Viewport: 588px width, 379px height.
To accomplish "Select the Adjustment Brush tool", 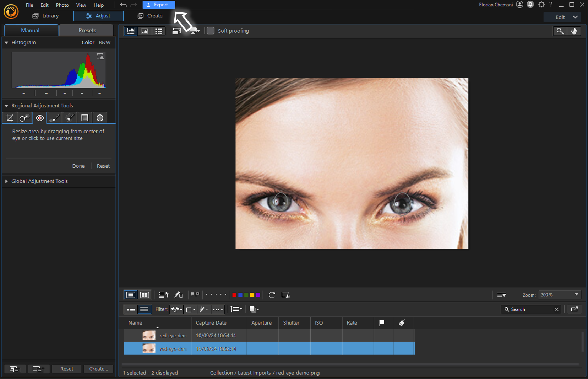I will (x=54, y=118).
